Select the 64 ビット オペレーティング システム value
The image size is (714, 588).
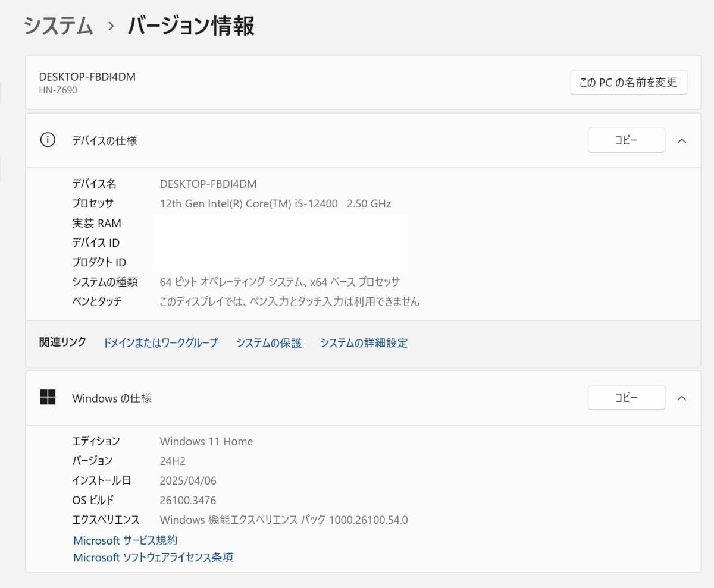pyautogui.click(x=280, y=282)
